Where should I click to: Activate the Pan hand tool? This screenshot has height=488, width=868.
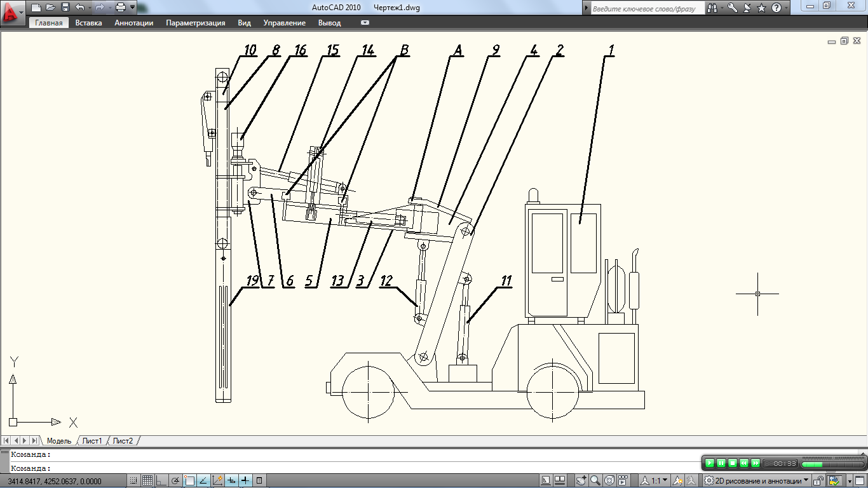click(581, 480)
